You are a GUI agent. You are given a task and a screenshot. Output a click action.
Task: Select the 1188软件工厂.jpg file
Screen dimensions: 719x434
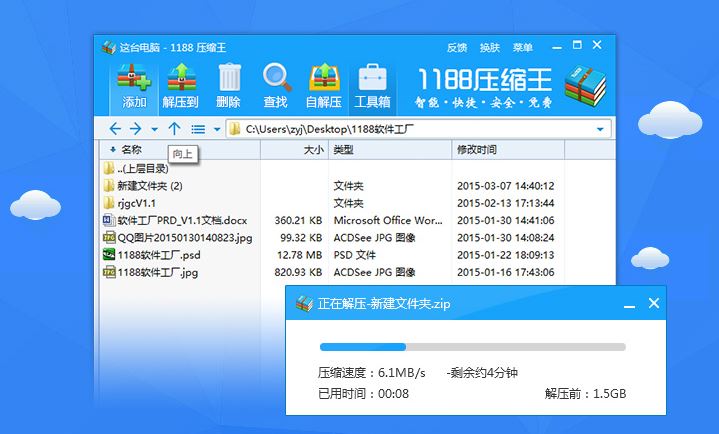(150, 273)
